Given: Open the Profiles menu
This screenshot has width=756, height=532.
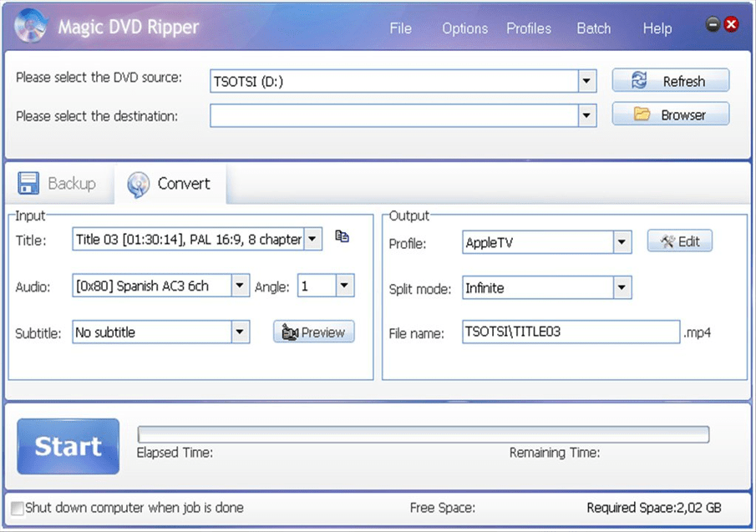Looking at the screenshot, I should pos(528,28).
